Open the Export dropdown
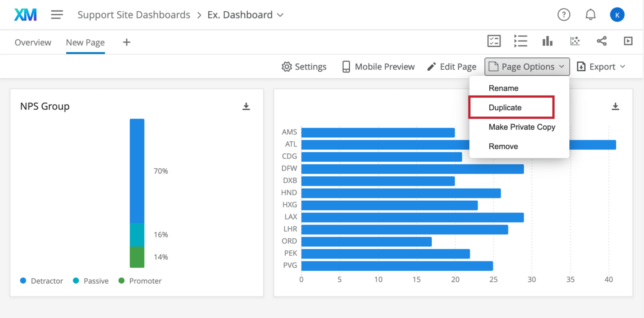644x318 pixels. pos(600,66)
